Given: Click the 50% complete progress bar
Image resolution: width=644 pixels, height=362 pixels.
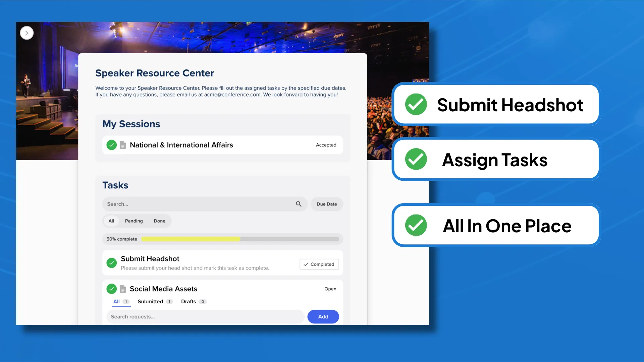Looking at the screenshot, I should pos(240,239).
